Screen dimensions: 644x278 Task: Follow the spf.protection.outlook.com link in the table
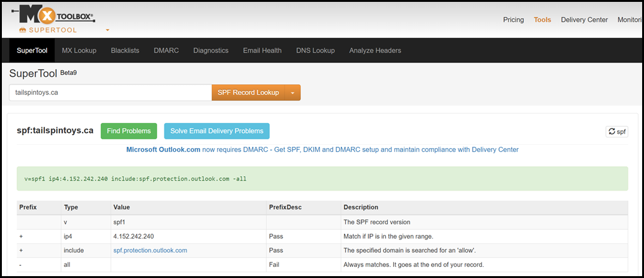(x=150, y=251)
